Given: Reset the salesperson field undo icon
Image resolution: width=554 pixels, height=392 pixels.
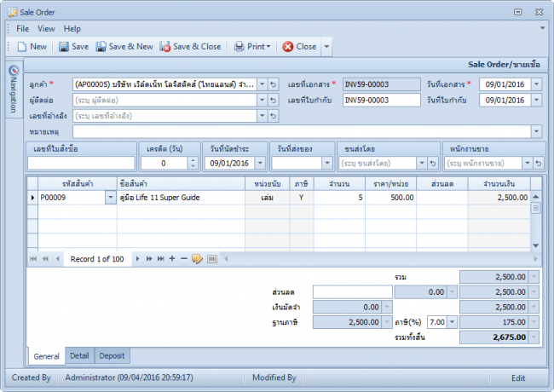Looking at the screenshot, I should [x=538, y=163].
